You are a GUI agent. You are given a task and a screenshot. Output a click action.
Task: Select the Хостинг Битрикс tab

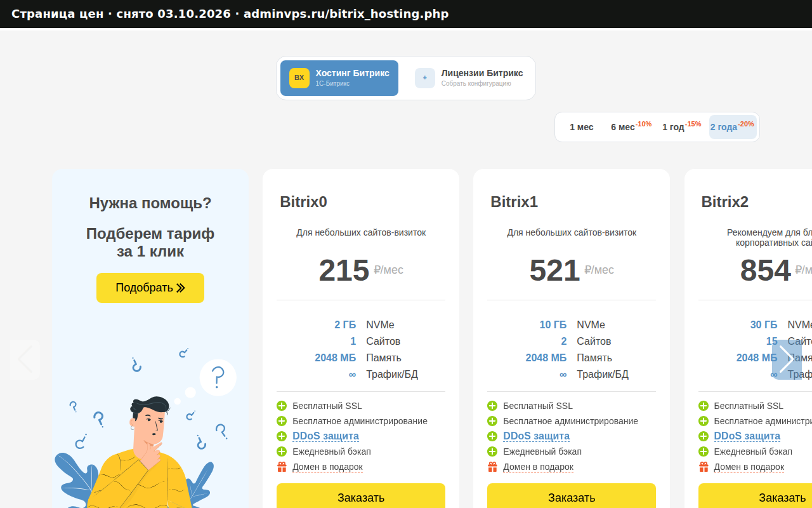point(339,78)
